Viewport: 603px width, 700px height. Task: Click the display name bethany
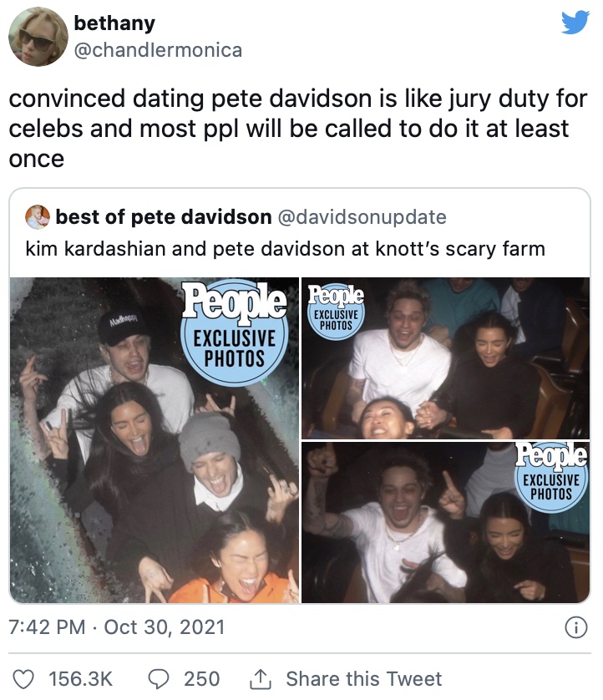(x=114, y=23)
